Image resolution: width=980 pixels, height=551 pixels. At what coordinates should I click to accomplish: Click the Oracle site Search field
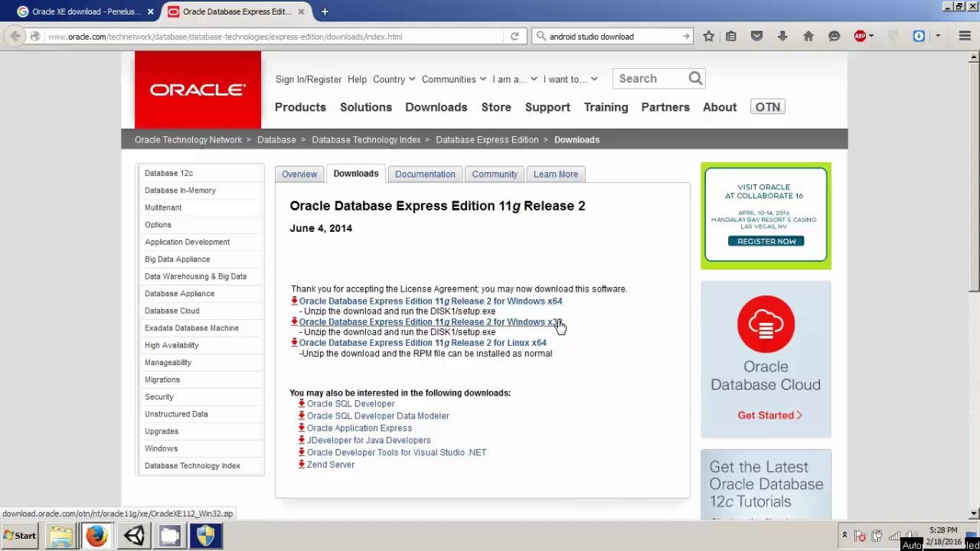[x=651, y=78]
